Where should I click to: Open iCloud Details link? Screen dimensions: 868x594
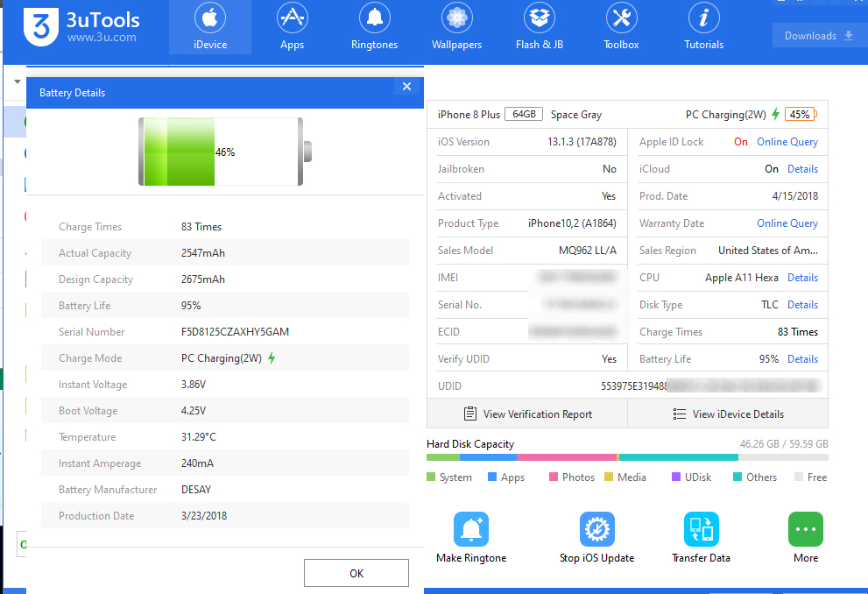pos(802,169)
